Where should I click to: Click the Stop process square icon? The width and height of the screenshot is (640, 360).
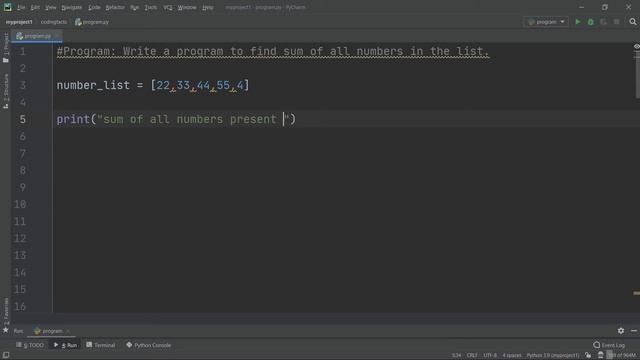pos(616,22)
